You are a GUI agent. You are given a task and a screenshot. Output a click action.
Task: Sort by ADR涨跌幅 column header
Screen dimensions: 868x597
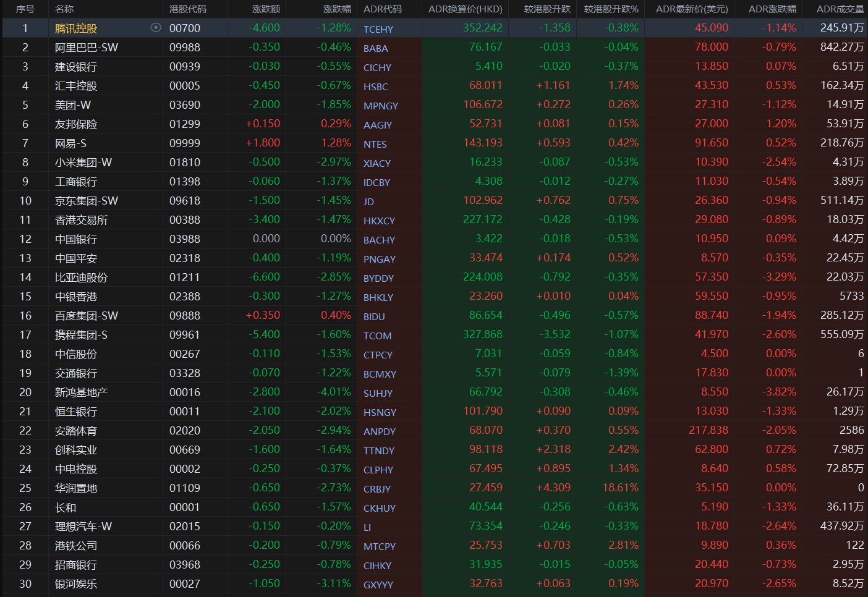(x=772, y=9)
